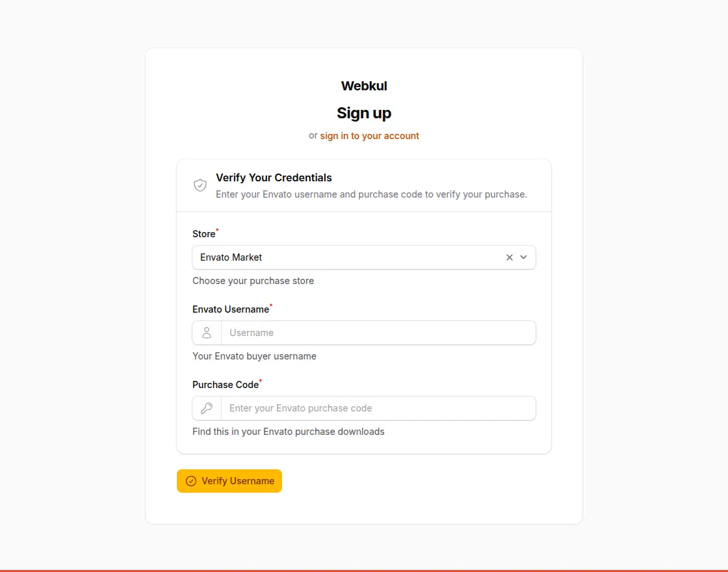The height and width of the screenshot is (572, 728).
Task: Clear the Envato Market selection with the X icon
Action: tap(509, 257)
